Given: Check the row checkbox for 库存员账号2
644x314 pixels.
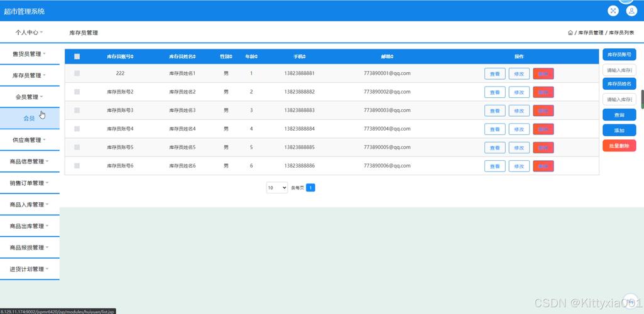Looking at the screenshot, I should click(x=77, y=92).
